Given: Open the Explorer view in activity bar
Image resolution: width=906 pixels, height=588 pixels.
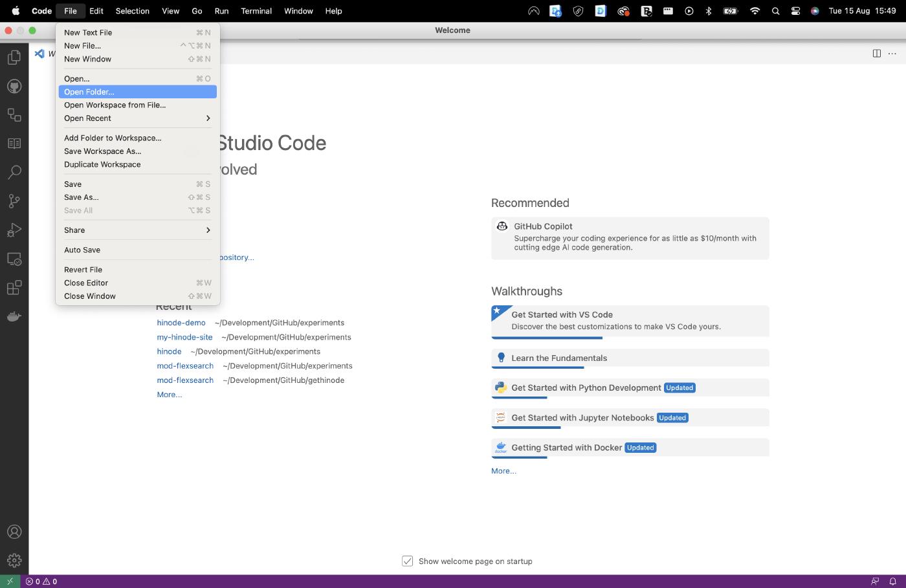Looking at the screenshot, I should pyautogui.click(x=14, y=58).
